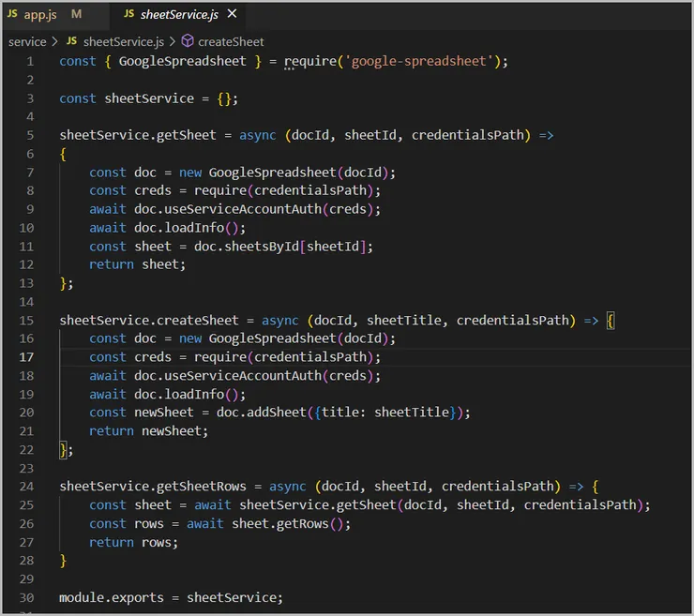Click the cube symbol icon in breadcrumb
The image size is (694, 616).
(x=188, y=41)
